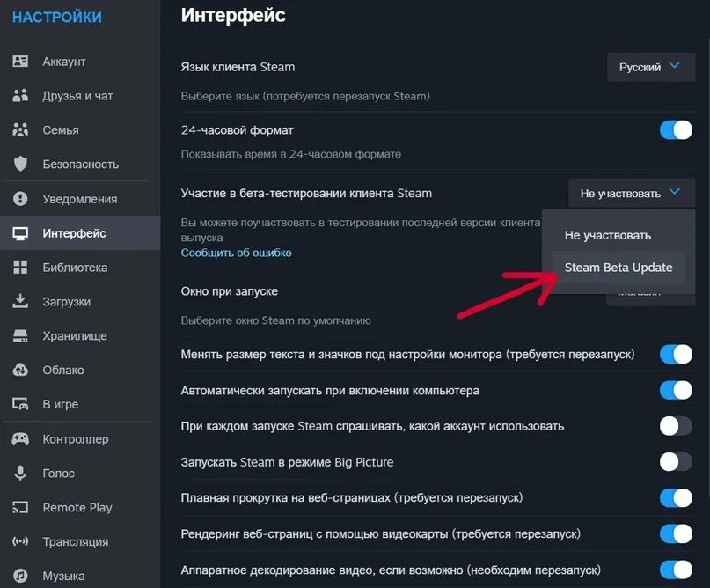
Task: Open the beta participation Не участвовать dropdown
Action: click(631, 194)
